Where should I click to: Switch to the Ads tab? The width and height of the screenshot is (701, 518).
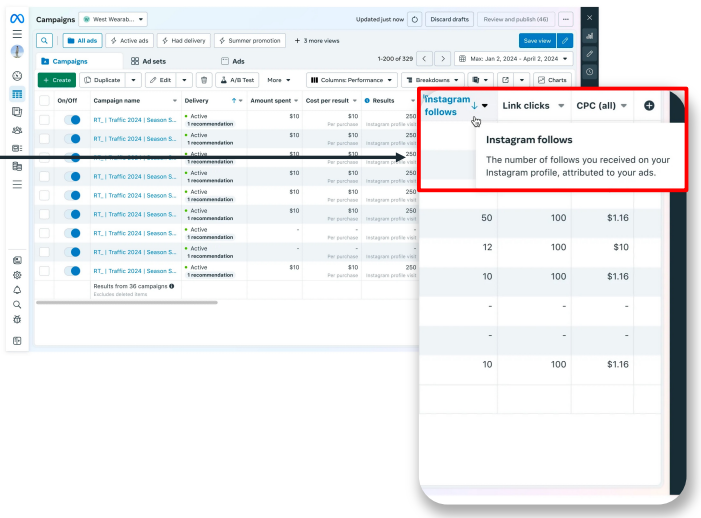tap(233, 61)
